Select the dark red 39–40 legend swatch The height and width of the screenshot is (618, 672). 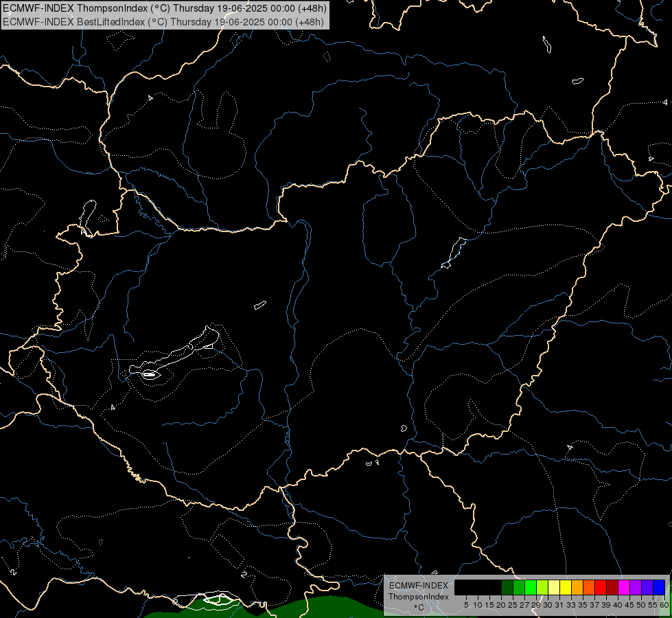pos(612,587)
